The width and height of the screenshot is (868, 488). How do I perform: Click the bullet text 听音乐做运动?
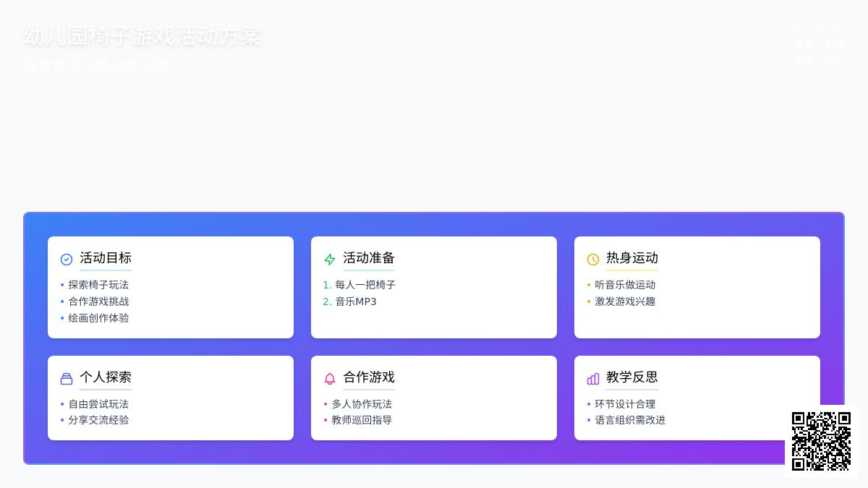pyautogui.click(x=625, y=285)
